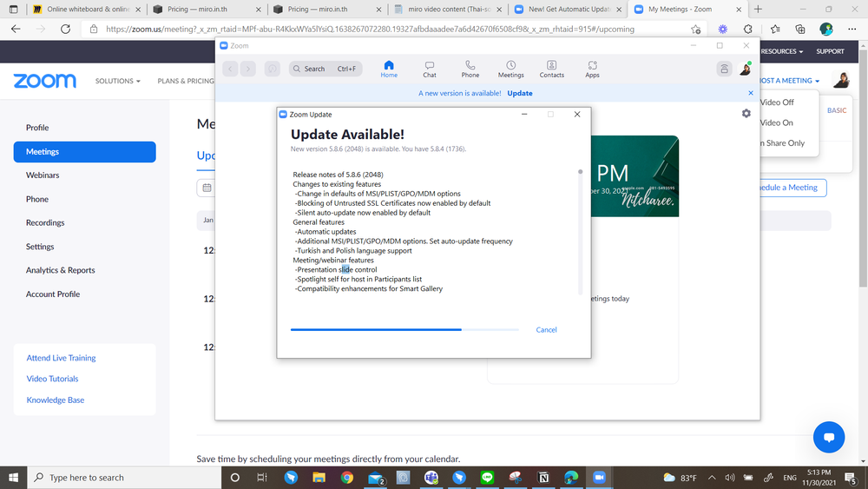Viewport: 868px width, 489px height.
Task: Open Notion from the taskbar
Action: point(543,478)
